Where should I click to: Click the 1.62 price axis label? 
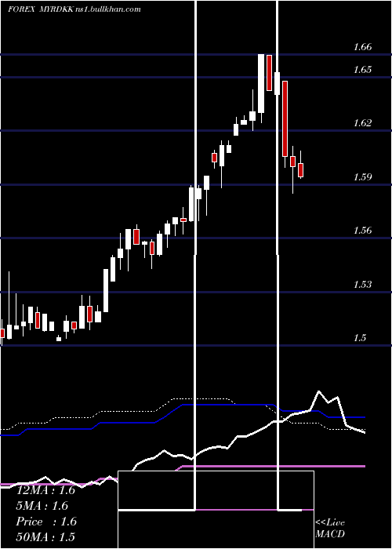362,123
